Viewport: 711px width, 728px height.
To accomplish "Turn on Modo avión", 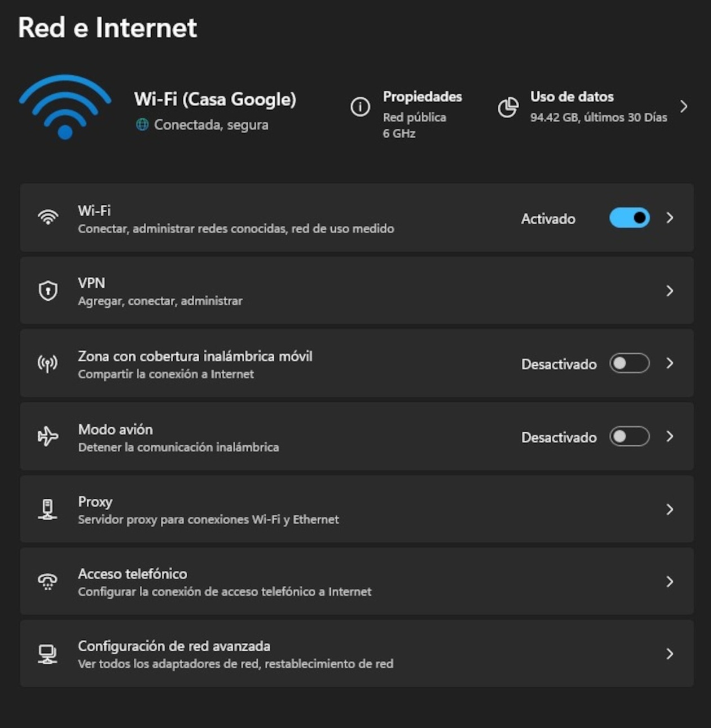I will (x=629, y=436).
